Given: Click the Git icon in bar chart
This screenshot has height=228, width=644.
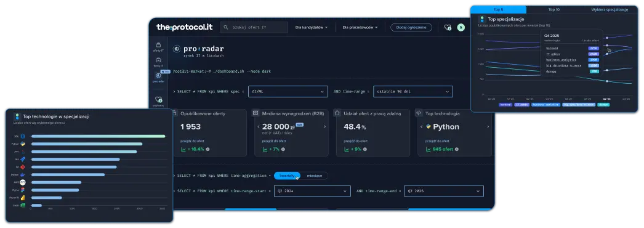Looking at the screenshot, I should pyautogui.click(x=23, y=167).
